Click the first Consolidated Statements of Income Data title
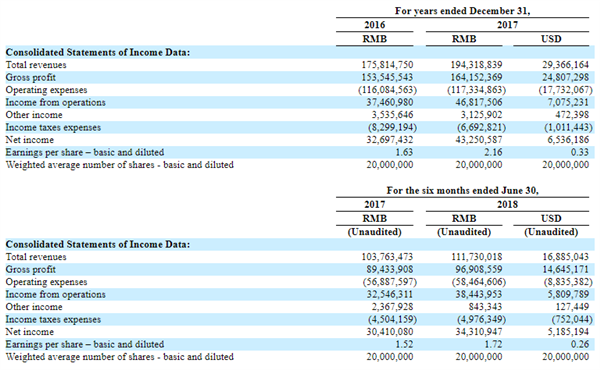Image resolution: width=600 pixels, height=370 pixels. [98, 52]
